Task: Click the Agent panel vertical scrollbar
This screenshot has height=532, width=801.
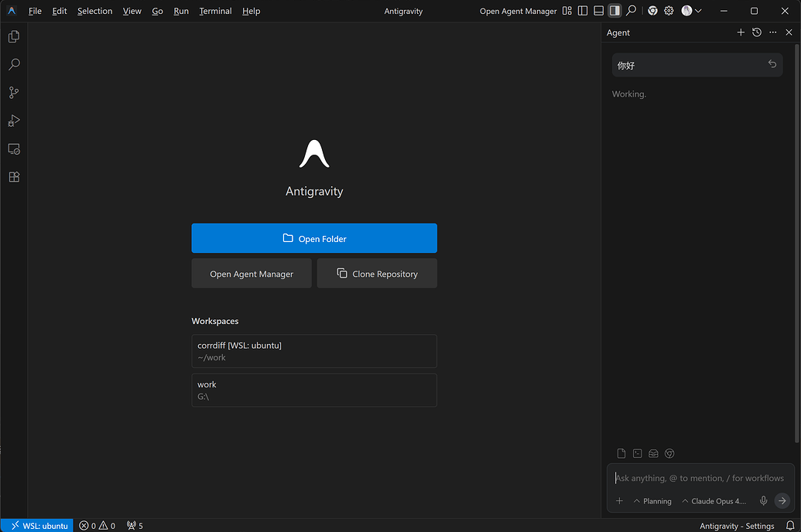Action: [797, 243]
